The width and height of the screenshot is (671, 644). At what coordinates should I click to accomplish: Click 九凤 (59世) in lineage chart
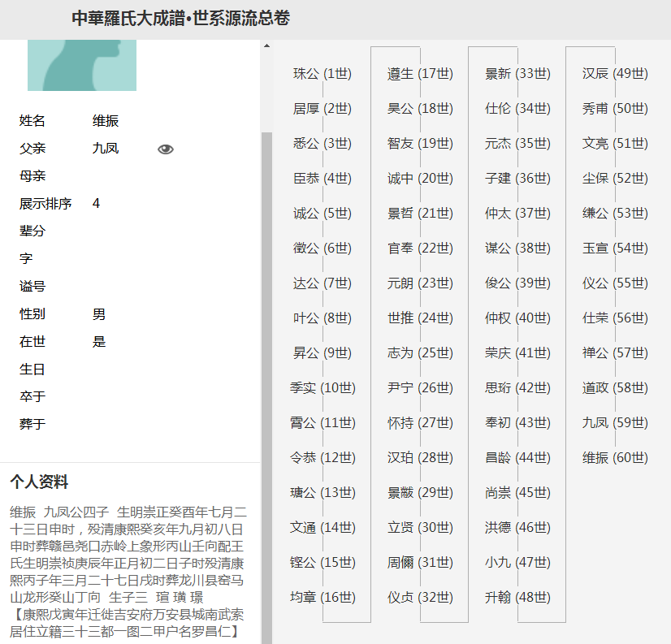coord(616,423)
